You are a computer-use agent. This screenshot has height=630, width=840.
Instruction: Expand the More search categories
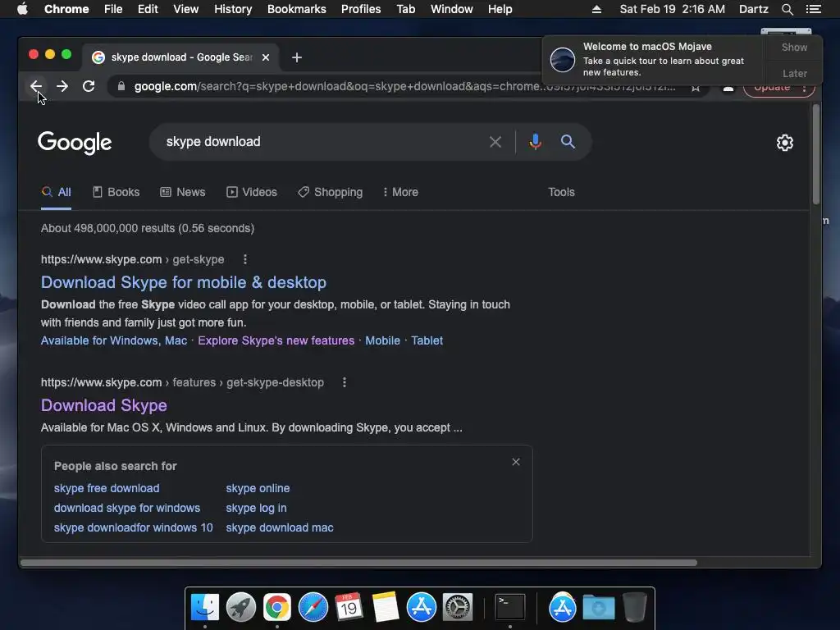[400, 192]
